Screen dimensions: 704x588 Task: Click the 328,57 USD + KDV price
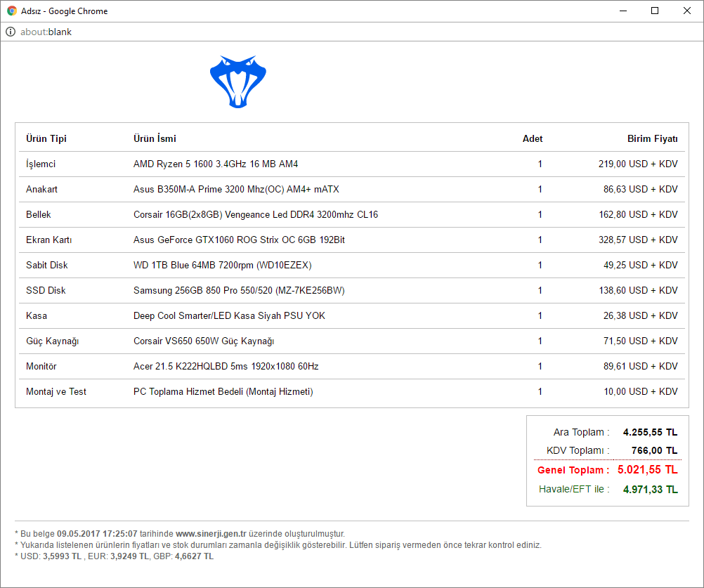pos(638,240)
